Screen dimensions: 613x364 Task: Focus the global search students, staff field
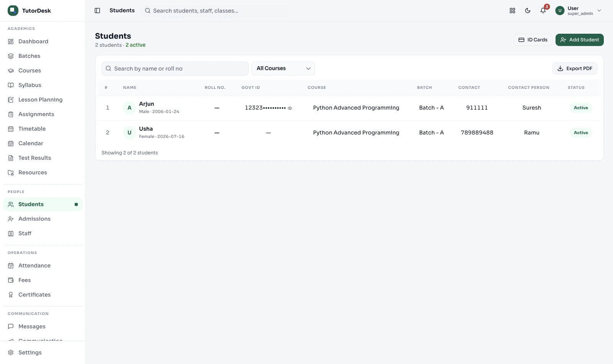215,11
